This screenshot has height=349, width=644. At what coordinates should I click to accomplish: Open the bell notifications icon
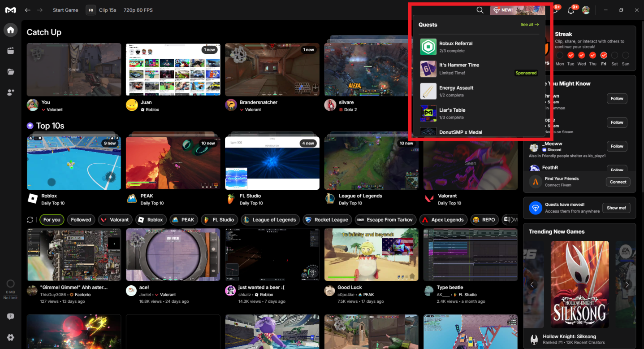pos(571,10)
